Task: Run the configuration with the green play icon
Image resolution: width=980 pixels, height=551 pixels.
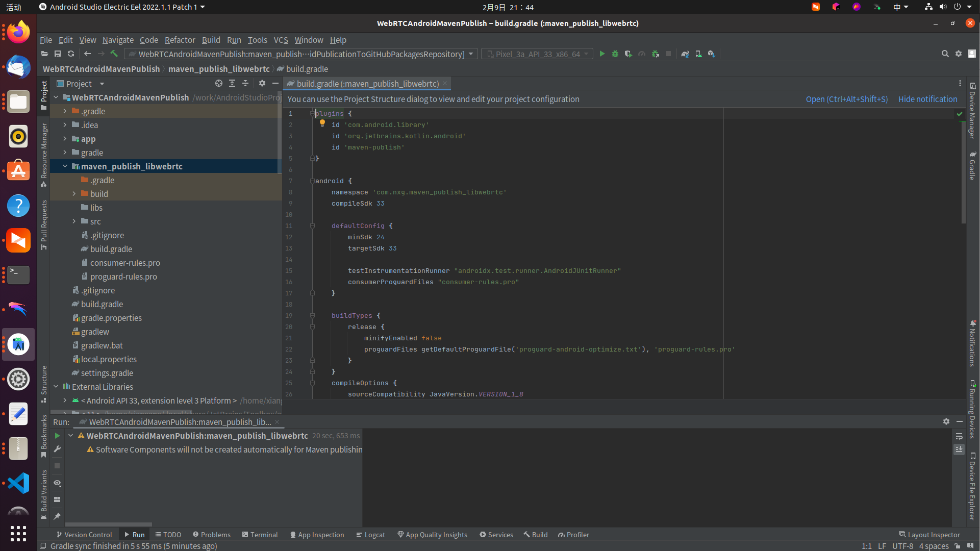Action: point(602,54)
